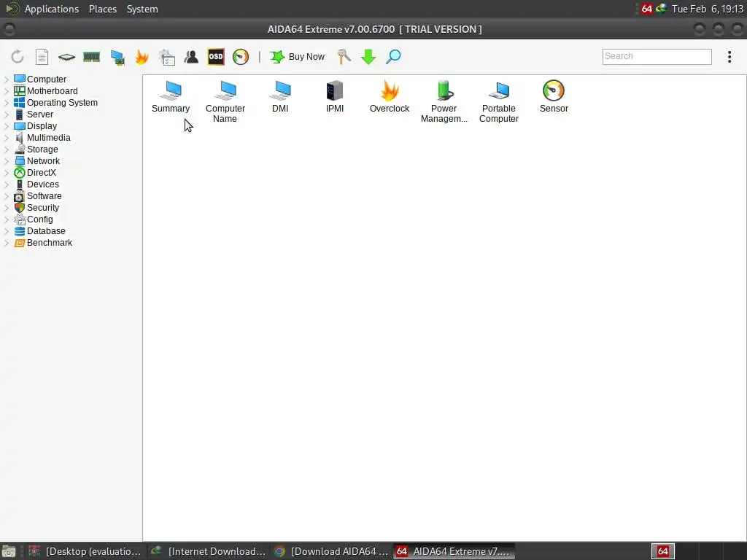This screenshot has height=560, width=747.
Task: Open the checklist settings toolbar icon
Action: [x=167, y=57]
